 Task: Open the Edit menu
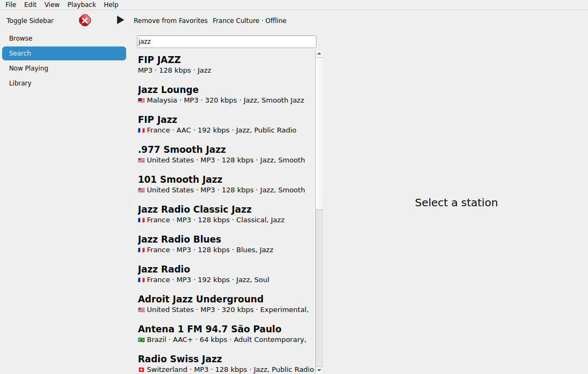tap(30, 4)
